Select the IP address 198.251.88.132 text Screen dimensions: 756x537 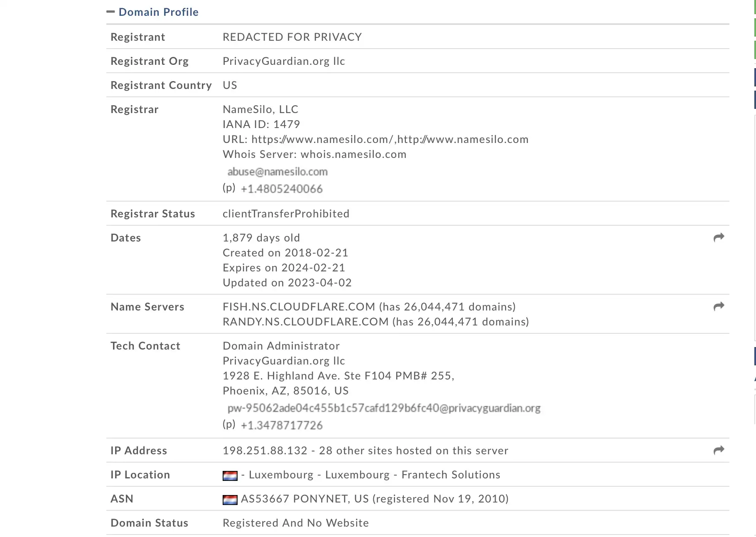(x=265, y=451)
